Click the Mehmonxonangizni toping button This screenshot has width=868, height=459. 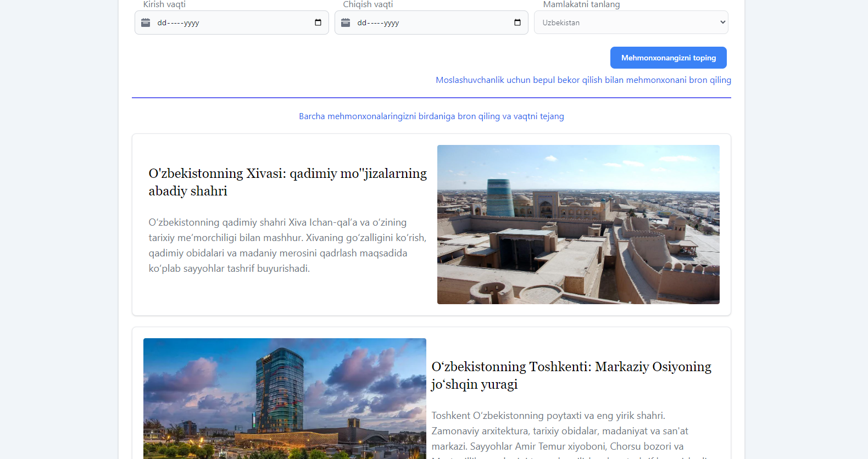pyautogui.click(x=669, y=58)
